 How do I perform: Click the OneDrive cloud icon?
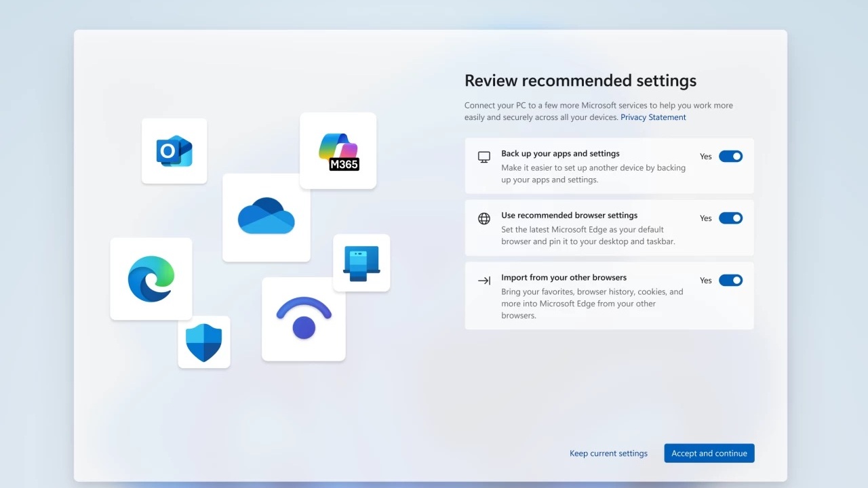coord(266,216)
